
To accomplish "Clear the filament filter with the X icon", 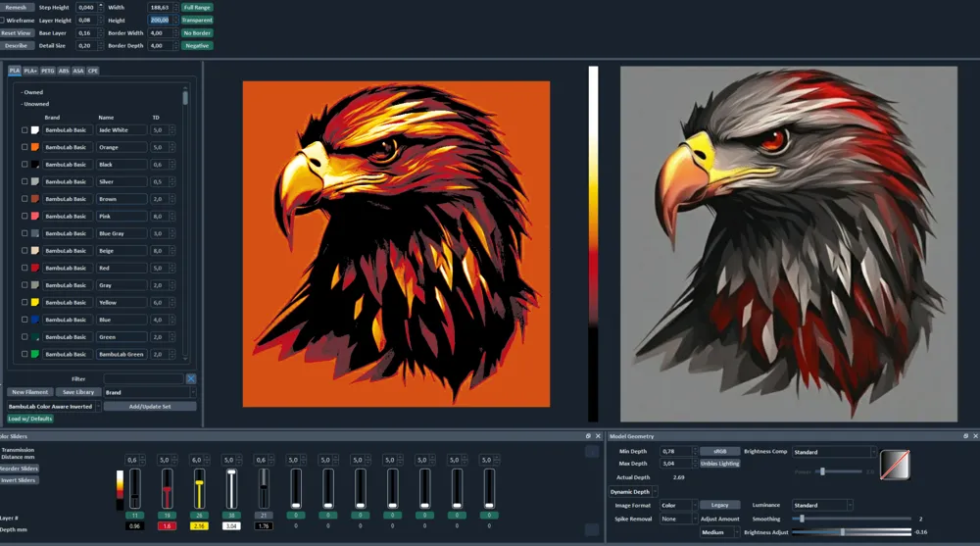I will click(x=191, y=379).
